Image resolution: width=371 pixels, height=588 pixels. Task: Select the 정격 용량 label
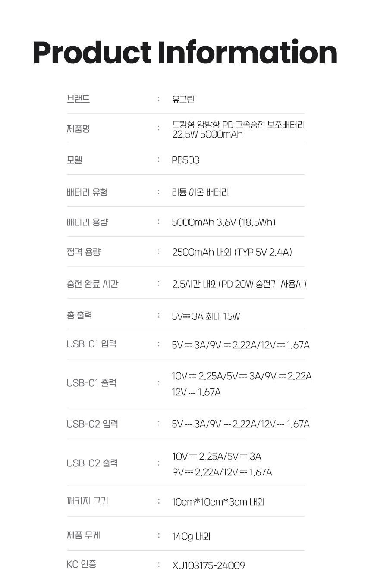coord(84,252)
